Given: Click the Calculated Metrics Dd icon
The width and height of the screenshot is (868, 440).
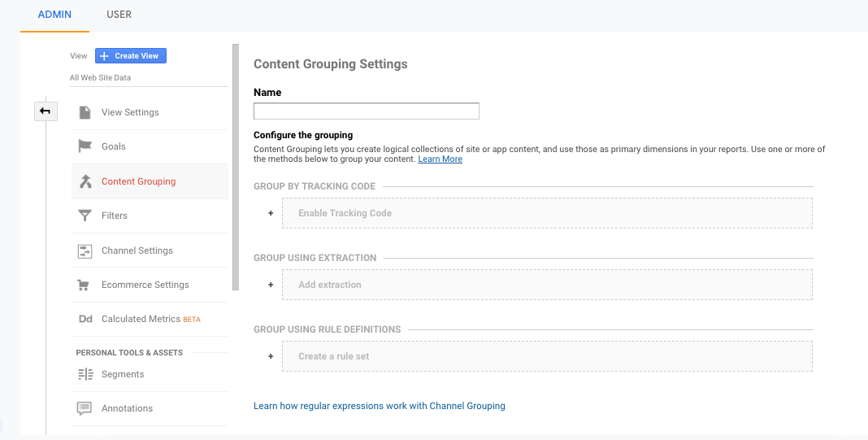Looking at the screenshot, I should (x=85, y=319).
